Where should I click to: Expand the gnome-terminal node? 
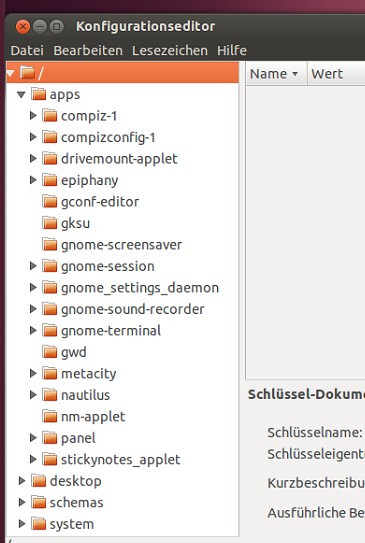tap(33, 330)
